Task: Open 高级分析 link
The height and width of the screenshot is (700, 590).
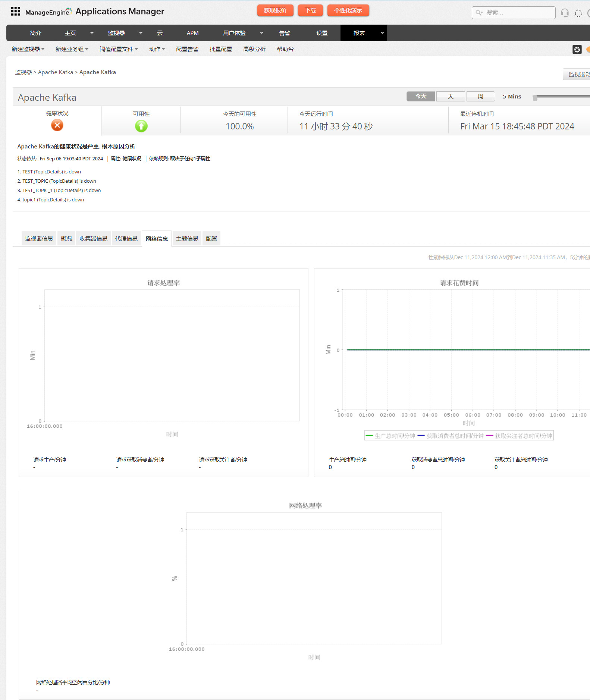Action: point(254,49)
